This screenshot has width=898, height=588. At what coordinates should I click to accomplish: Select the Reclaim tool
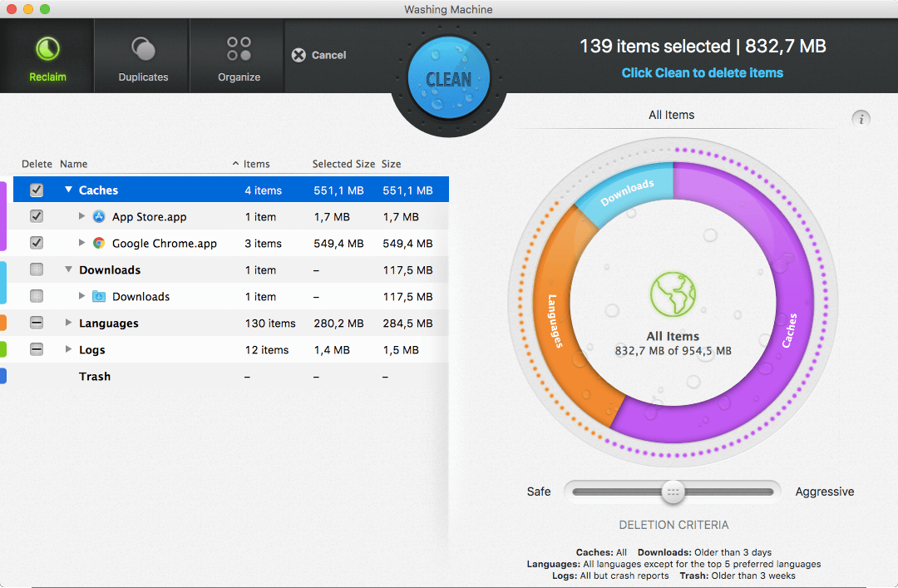click(47, 54)
